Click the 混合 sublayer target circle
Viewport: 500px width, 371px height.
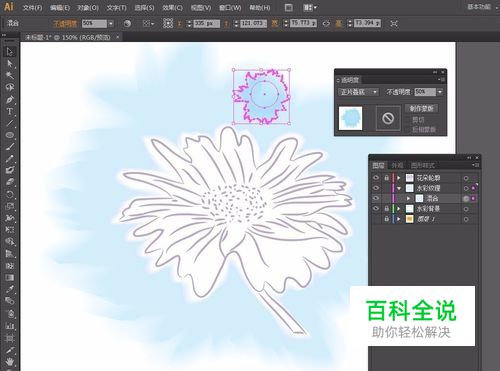tap(466, 198)
